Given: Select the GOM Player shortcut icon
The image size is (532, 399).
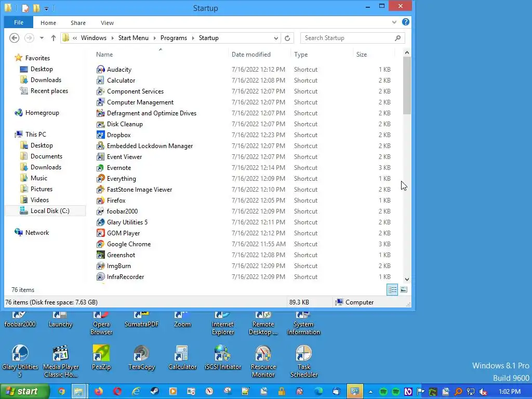Looking at the screenshot, I should pos(100,233).
